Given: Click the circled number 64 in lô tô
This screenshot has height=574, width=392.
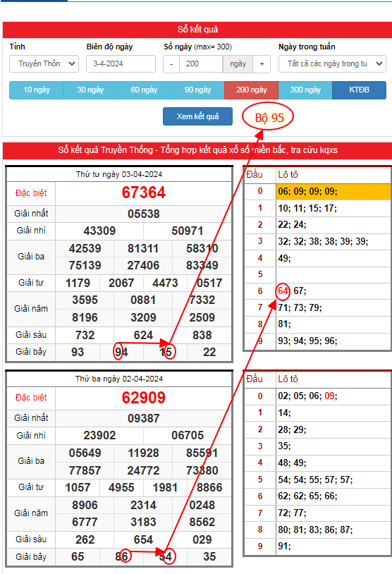Looking at the screenshot, I should pyautogui.click(x=283, y=291).
